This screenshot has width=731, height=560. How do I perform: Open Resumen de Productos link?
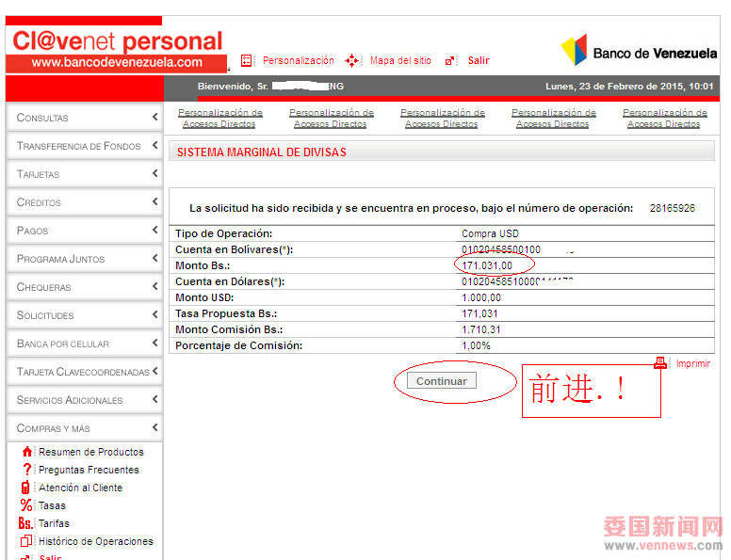click(91, 452)
